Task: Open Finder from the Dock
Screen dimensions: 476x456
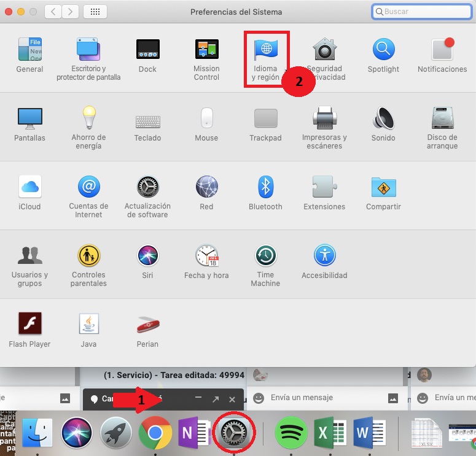Action: tap(37, 433)
